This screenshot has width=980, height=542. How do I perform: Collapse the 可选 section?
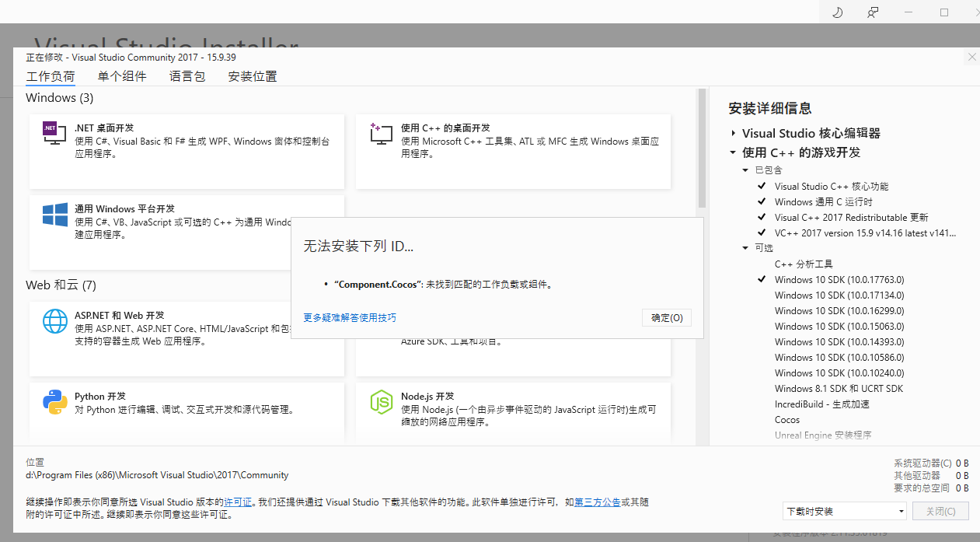click(745, 248)
